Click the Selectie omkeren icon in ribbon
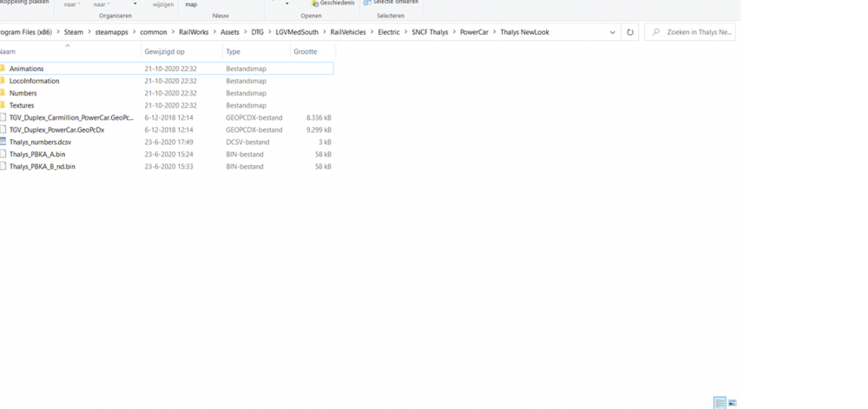 [x=366, y=3]
